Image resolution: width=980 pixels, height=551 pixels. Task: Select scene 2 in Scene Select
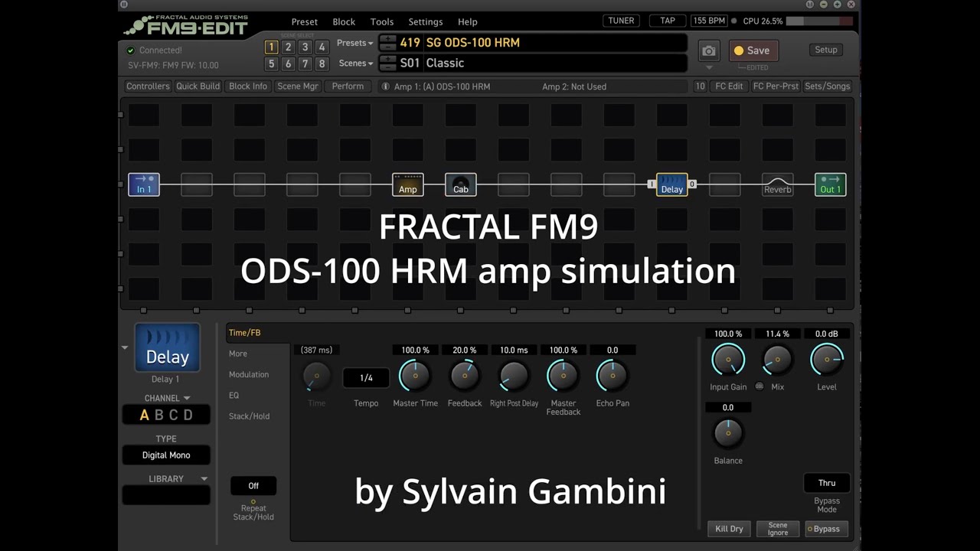tap(288, 47)
